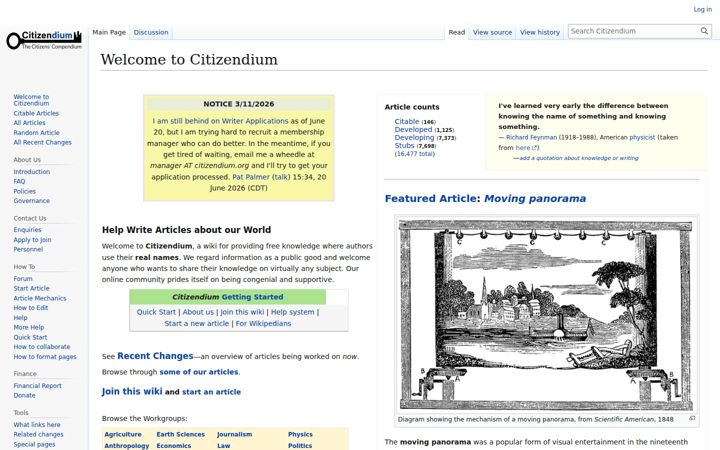720x450 pixels.
Task: Open the Governance page
Action: 32,201
